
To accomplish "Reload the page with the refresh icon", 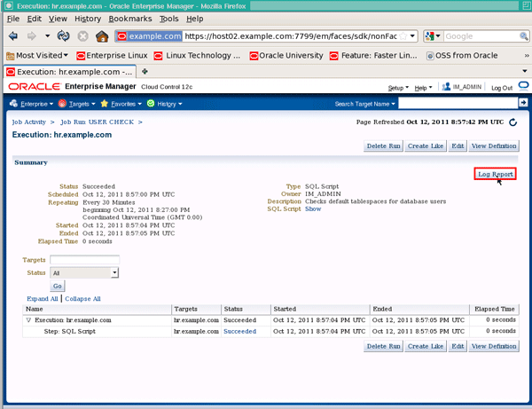I will click(x=63, y=35).
